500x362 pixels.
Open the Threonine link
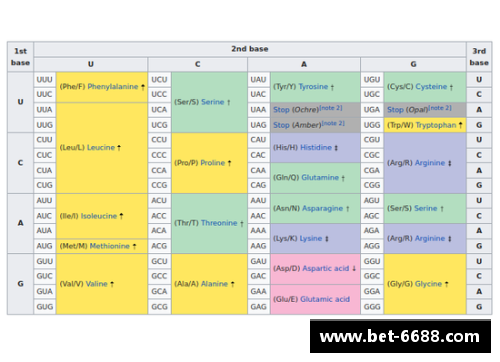(219, 223)
